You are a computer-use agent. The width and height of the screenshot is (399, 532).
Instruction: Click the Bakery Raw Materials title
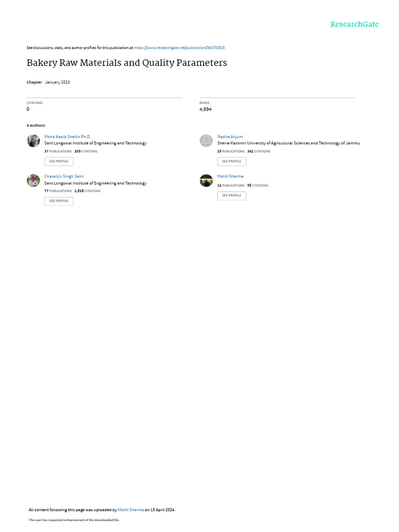[127, 63]
